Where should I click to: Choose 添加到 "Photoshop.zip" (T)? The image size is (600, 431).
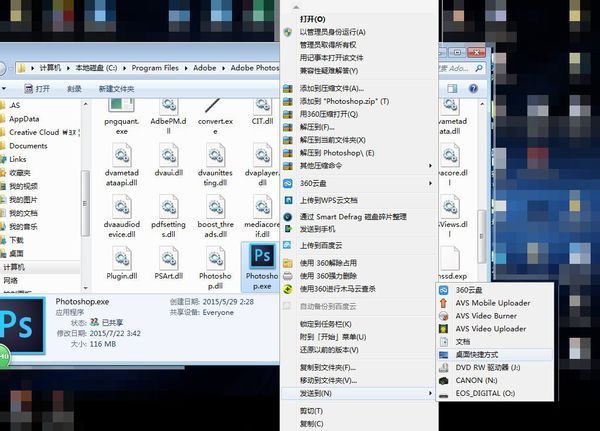click(x=359, y=101)
